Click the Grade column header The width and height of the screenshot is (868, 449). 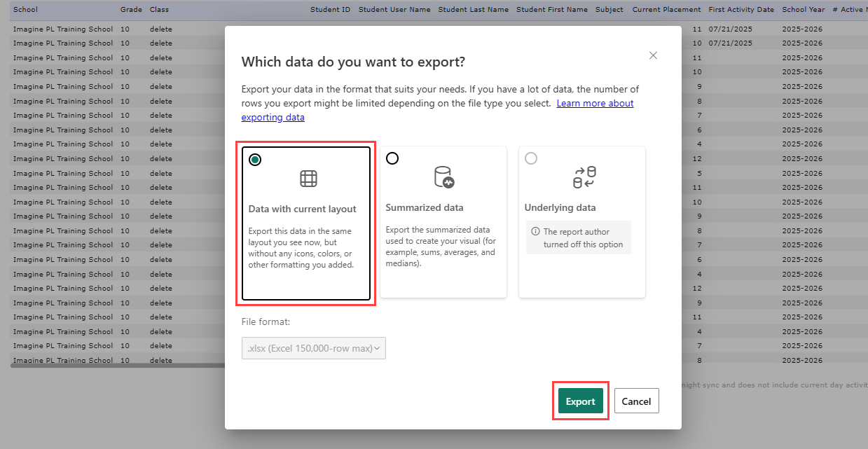pos(131,10)
